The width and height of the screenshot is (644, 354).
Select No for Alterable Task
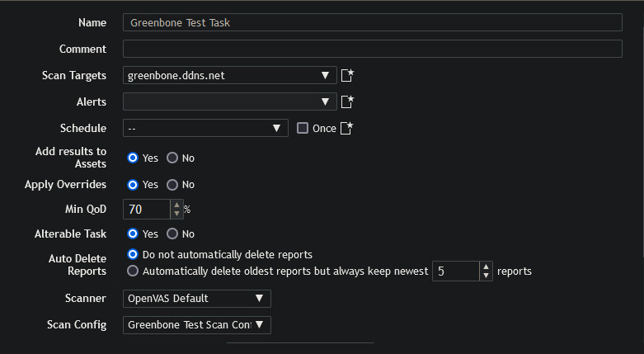point(172,234)
